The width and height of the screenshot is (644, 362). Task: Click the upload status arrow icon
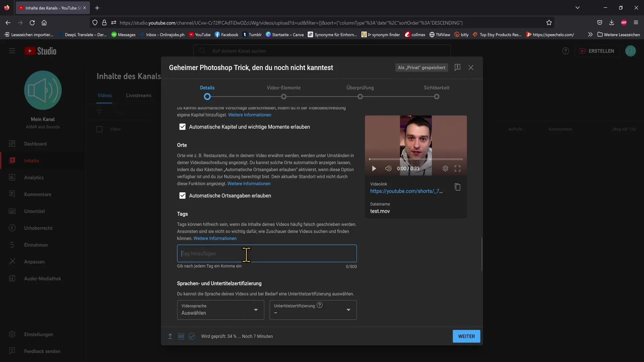point(170,336)
